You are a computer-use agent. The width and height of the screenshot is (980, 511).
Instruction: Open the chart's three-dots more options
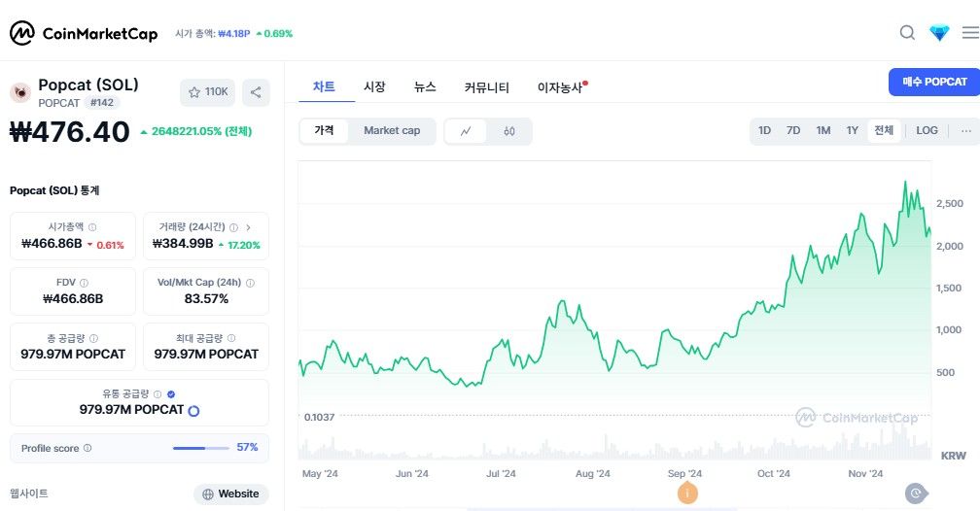point(966,130)
